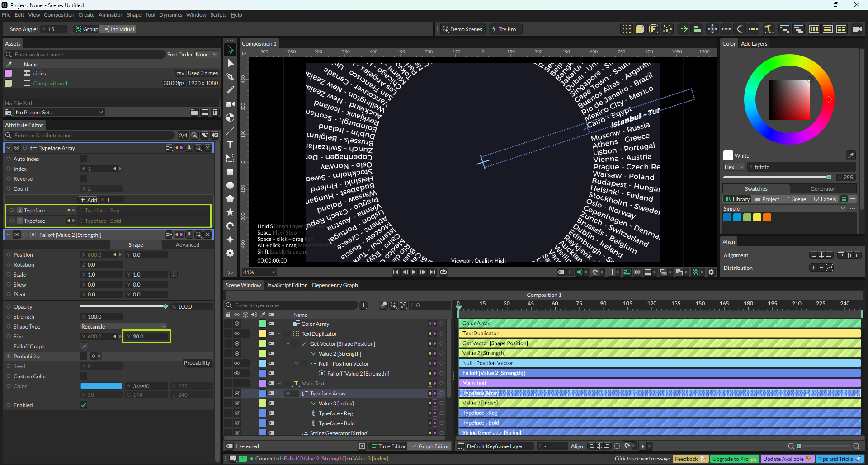Click the Demo Scenes button

(x=462, y=29)
